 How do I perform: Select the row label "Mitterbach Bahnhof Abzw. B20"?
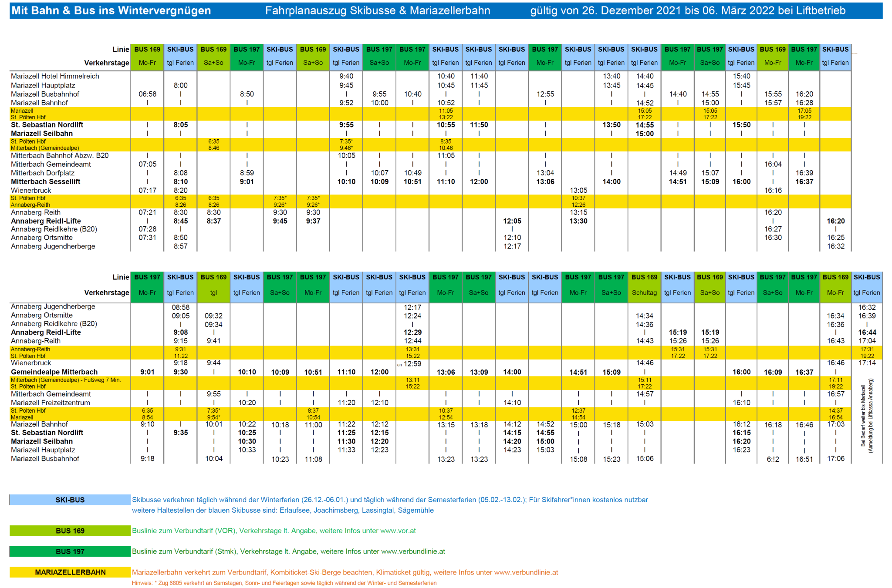click(x=60, y=155)
